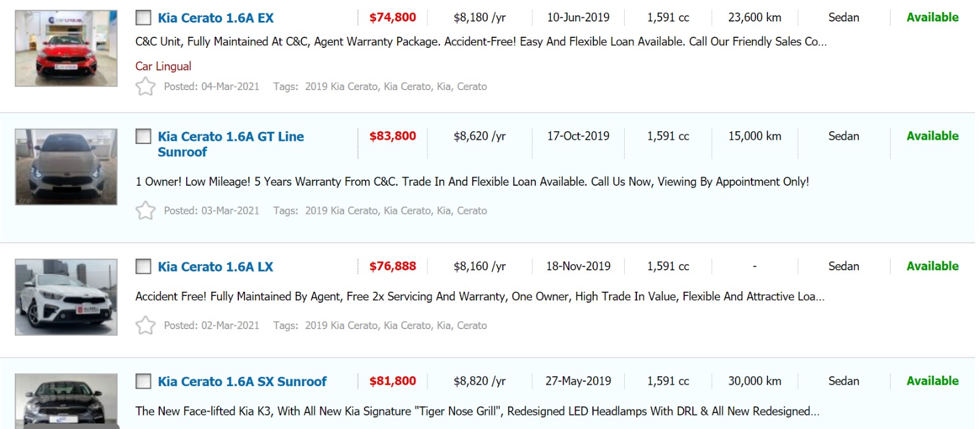
Task: Select checkbox beside Kia Cerato 1.6A GT Line
Action: click(x=143, y=136)
